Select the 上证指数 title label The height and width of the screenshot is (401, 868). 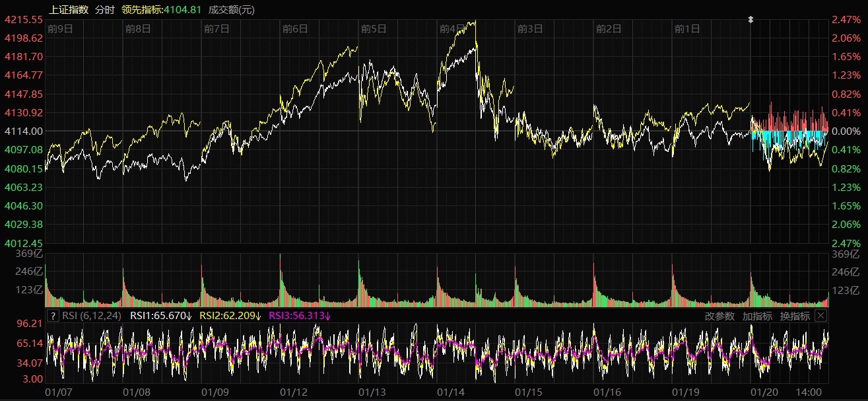tap(69, 9)
